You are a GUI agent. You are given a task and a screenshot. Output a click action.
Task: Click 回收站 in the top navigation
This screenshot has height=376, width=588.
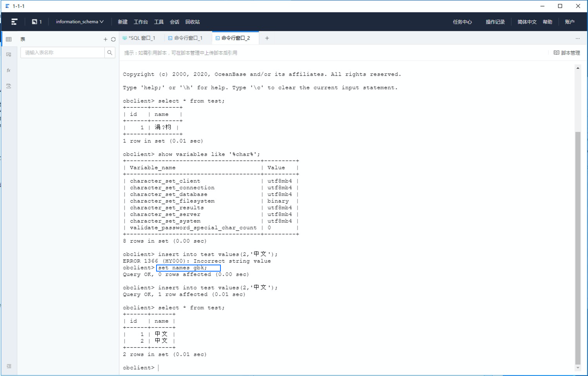(x=193, y=22)
